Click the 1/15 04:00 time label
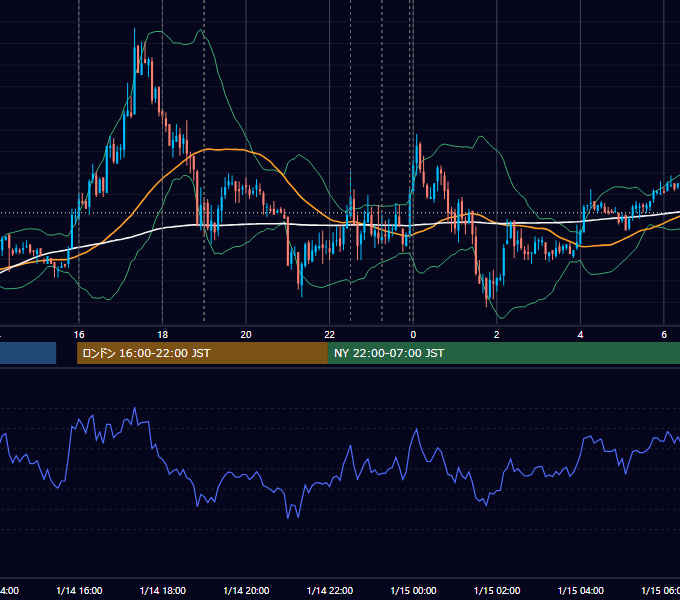Screen dimensions: 680x600 click(581, 590)
